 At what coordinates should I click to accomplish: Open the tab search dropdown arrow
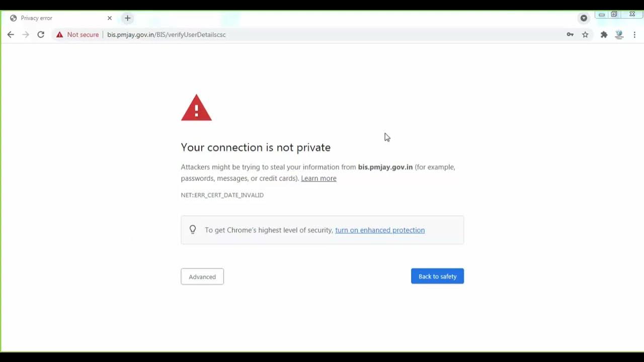coord(584,18)
